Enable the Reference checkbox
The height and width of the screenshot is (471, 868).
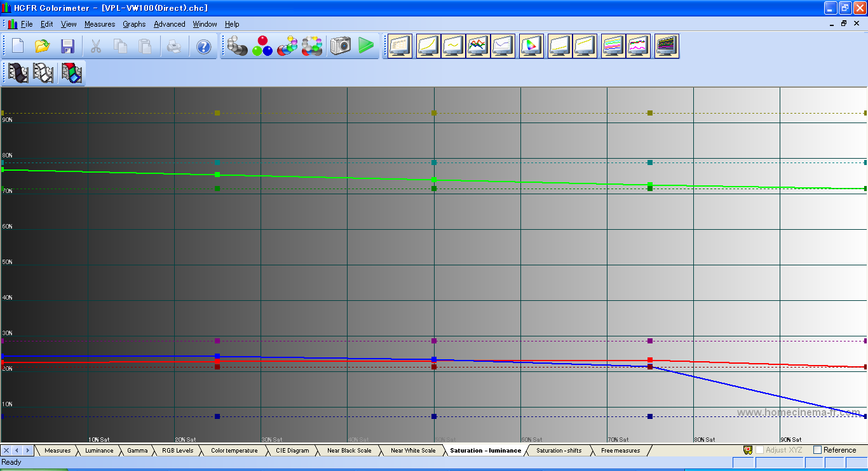[x=818, y=450]
